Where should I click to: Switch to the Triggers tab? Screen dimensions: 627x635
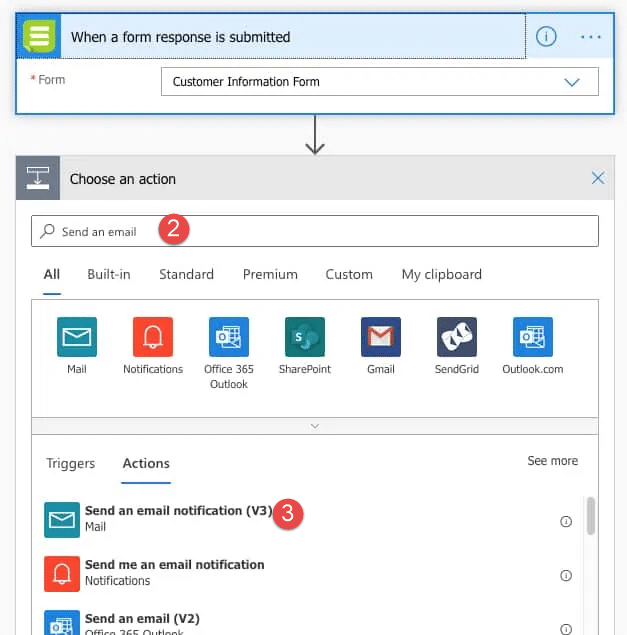click(70, 463)
